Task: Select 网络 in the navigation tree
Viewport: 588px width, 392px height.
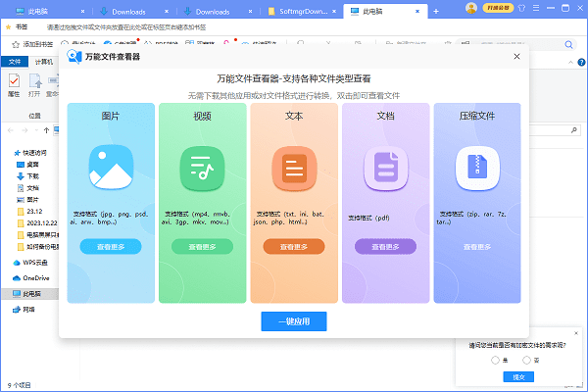Action: (x=28, y=309)
